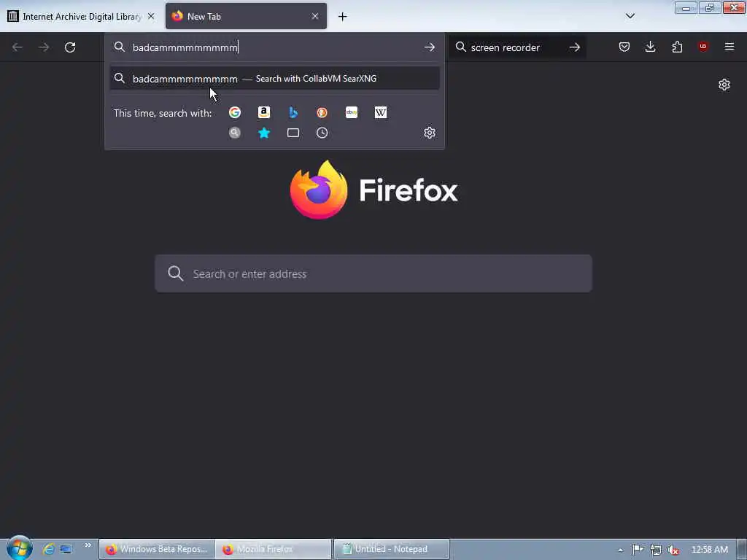Image resolution: width=747 pixels, height=560 pixels.
Task: Open new tab page customize gear
Action: point(724,85)
